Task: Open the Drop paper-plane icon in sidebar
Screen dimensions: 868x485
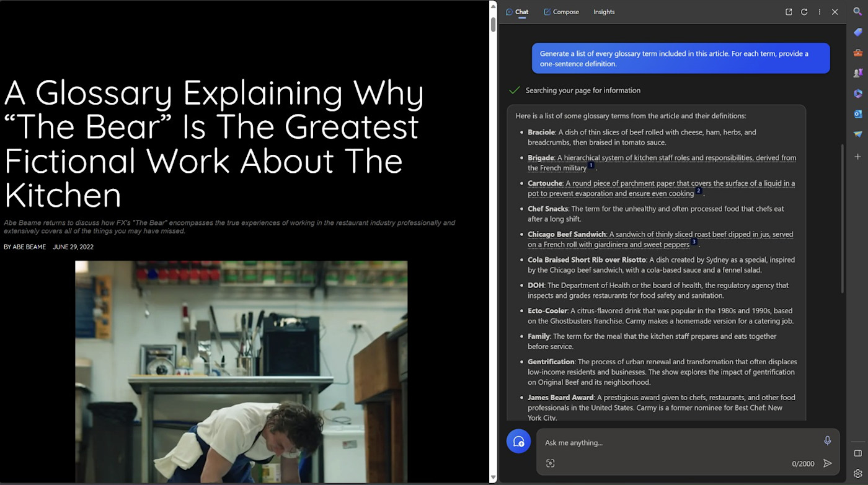Action: (x=857, y=134)
